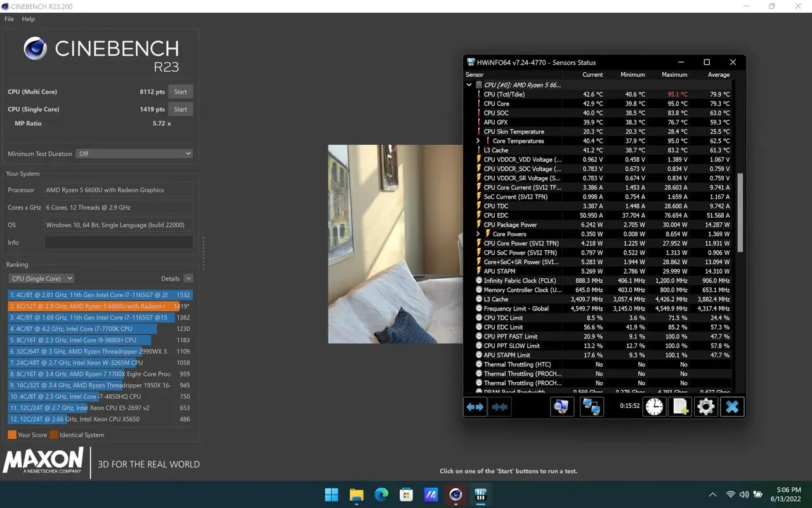Click the two-computers network icon in HWiNFO

[x=591, y=407]
